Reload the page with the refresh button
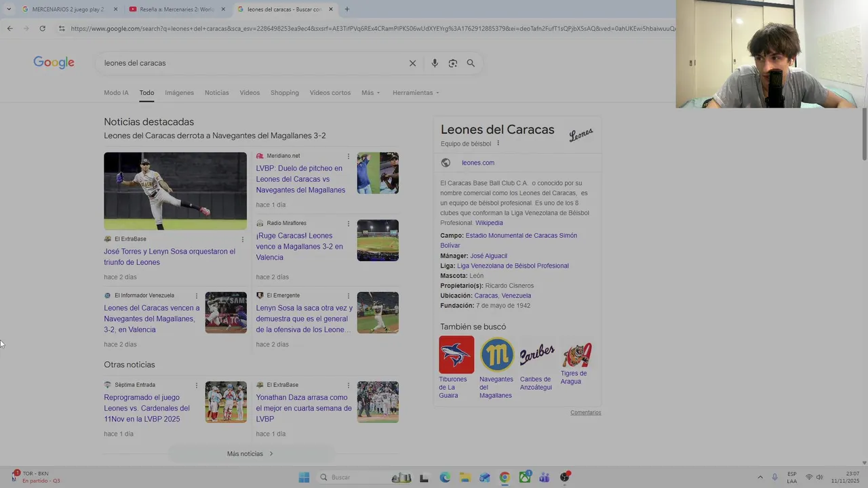The height and width of the screenshot is (488, 868). pyautogui.click(x=42, y=28)
